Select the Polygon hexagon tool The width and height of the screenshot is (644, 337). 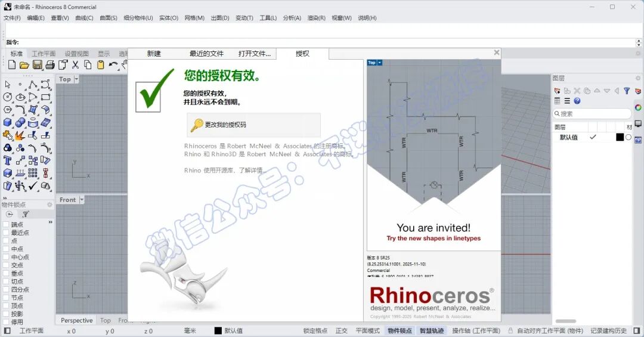point(7,110)
